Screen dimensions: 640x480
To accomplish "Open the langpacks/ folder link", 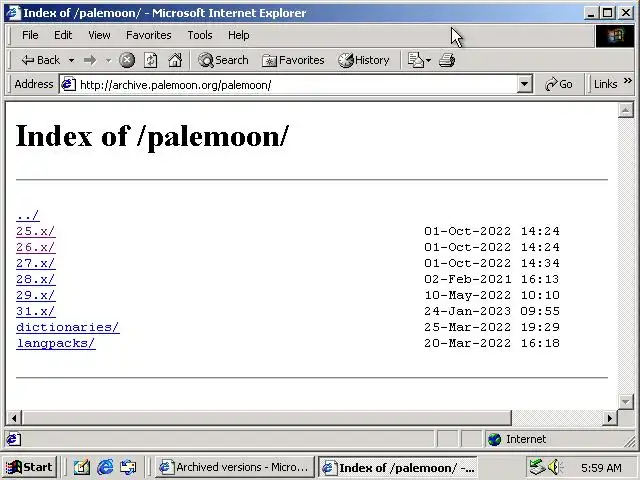I will [56, 343].
